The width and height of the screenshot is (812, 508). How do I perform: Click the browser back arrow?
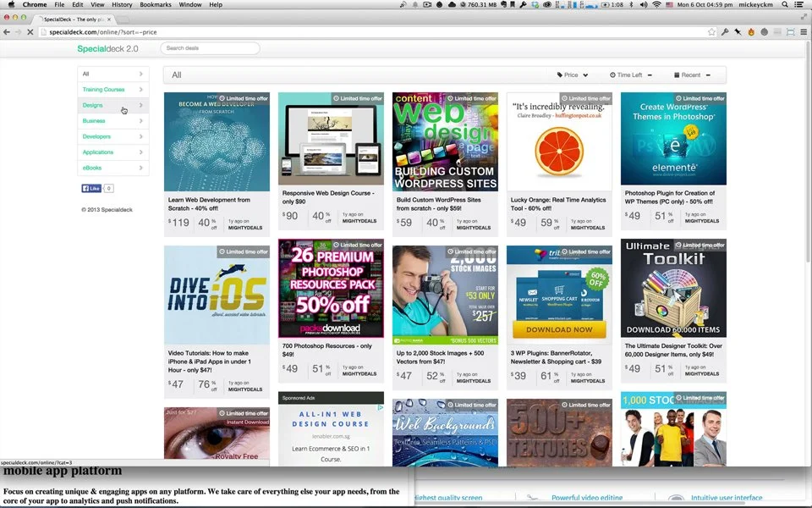[7, 32]
